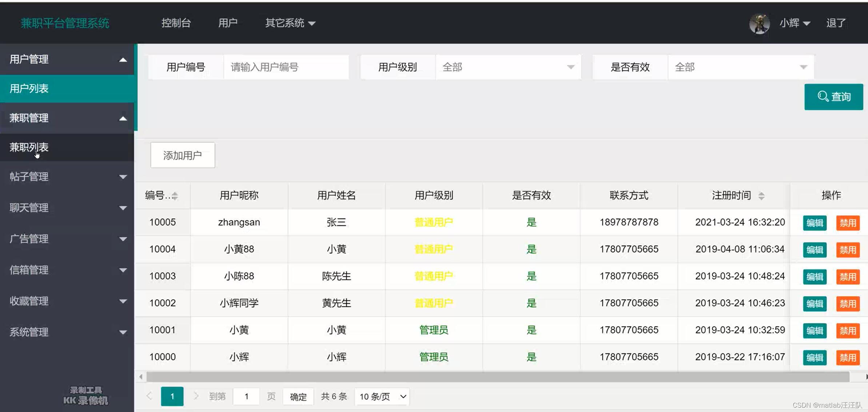Click the table horizontal scrollbar

(x=498, y=377)
